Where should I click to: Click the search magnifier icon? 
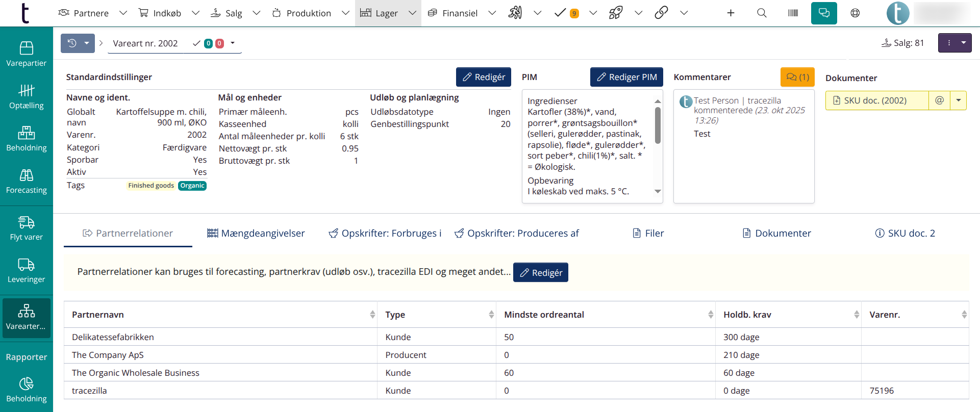(762, 13)
